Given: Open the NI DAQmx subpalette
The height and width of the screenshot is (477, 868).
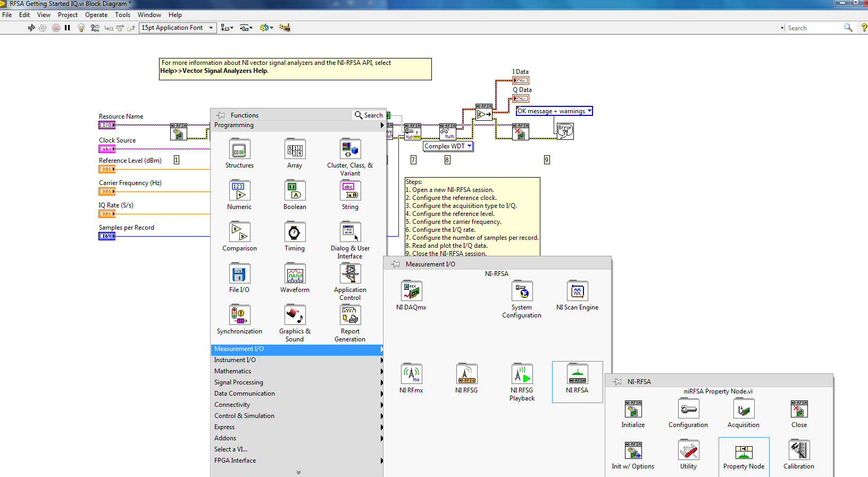Looking at the screenshot, I should pos(411,296).
